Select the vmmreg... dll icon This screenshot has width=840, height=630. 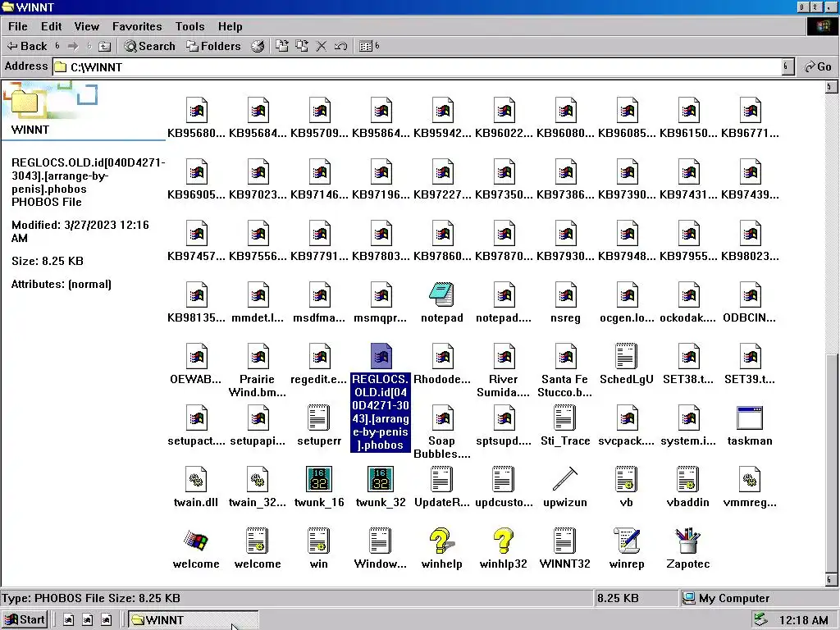[750, 486]
